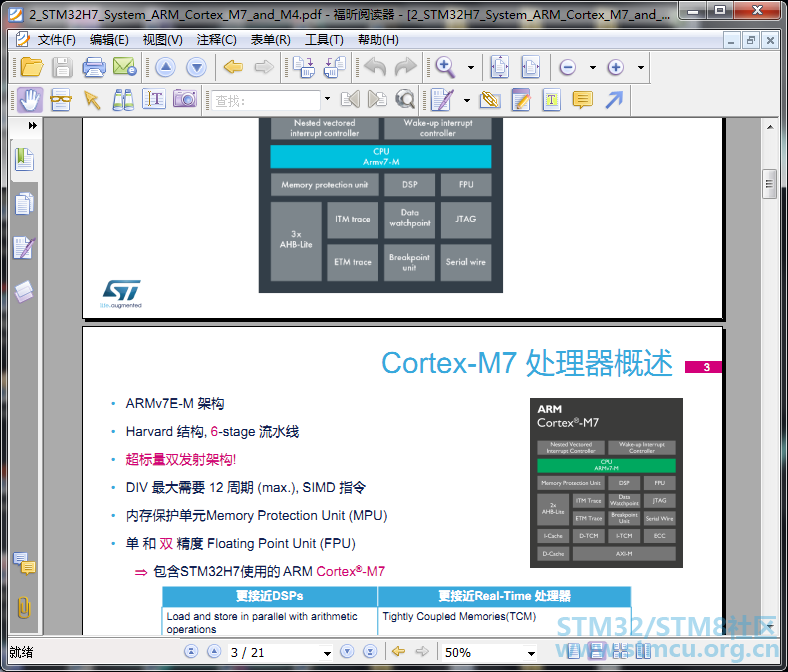Click previous view arrow in status bar
The height and width of the screenshot is (672, 788).
click(399, 652)
